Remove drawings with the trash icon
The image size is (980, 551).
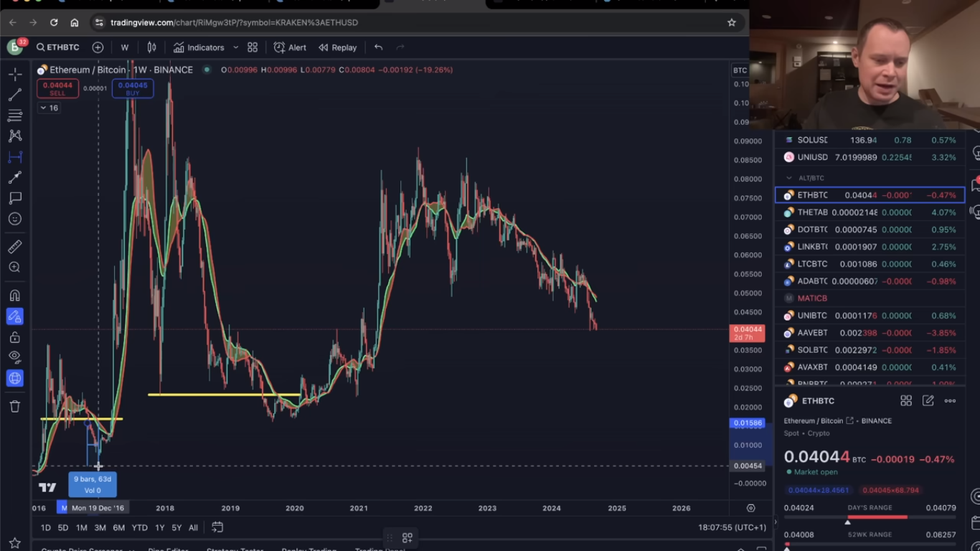click(x=15, y=407)
